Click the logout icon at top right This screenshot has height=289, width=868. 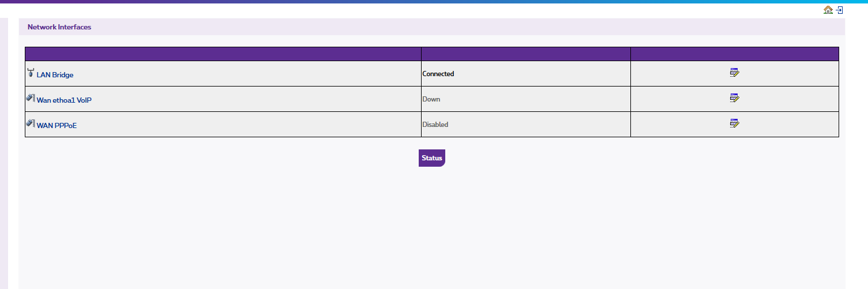[840, 10]
